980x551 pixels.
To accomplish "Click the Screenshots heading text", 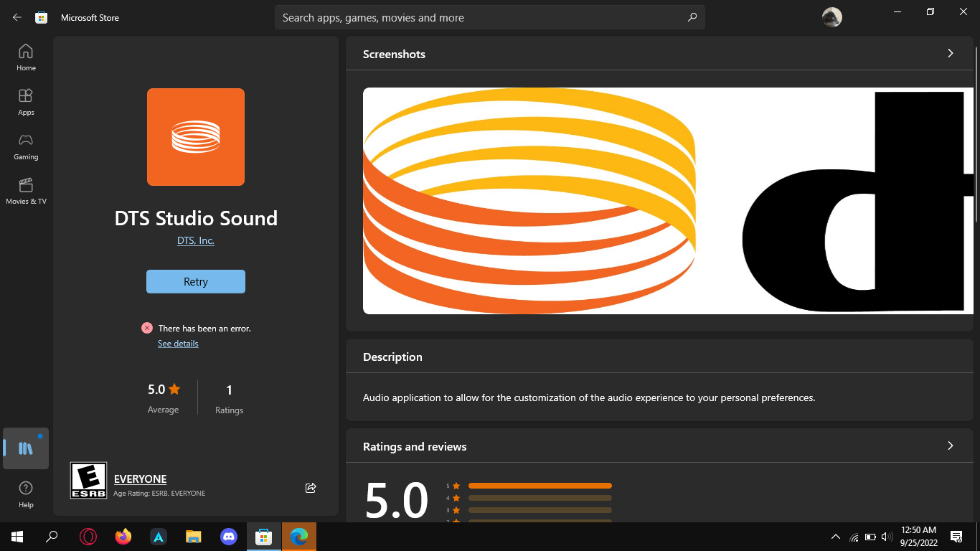I will click(x=394, y=54).
